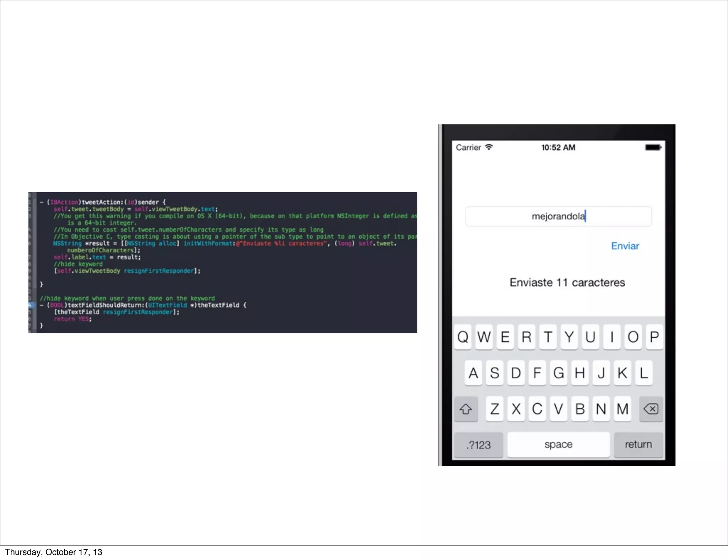This screenshot has width=728, height=560.
Task: Tap the backspace delete key
Action: 651,409
